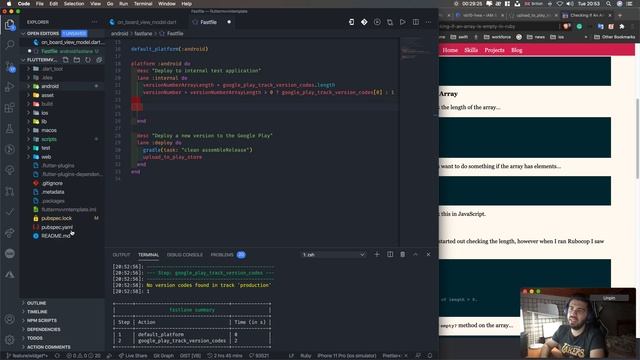
Task: Create a new terminal with plus icon
Action: click(377, 254)
